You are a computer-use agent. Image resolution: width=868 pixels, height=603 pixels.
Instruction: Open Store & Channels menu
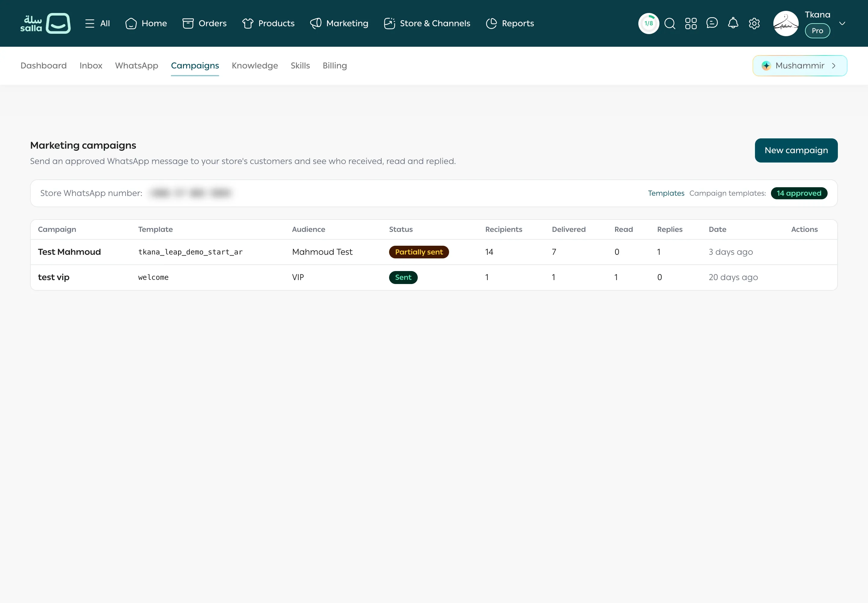[427, 24]
